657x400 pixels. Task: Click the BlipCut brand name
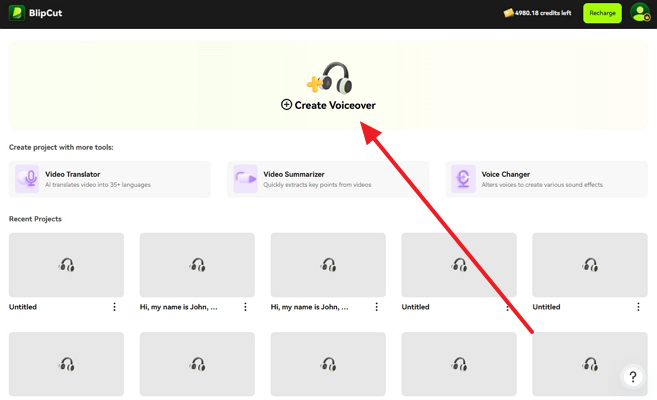[x=45, y=13]
